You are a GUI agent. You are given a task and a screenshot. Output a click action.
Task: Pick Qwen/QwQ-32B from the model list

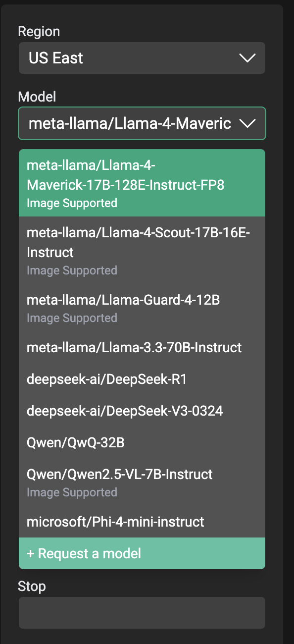point(142,442)
